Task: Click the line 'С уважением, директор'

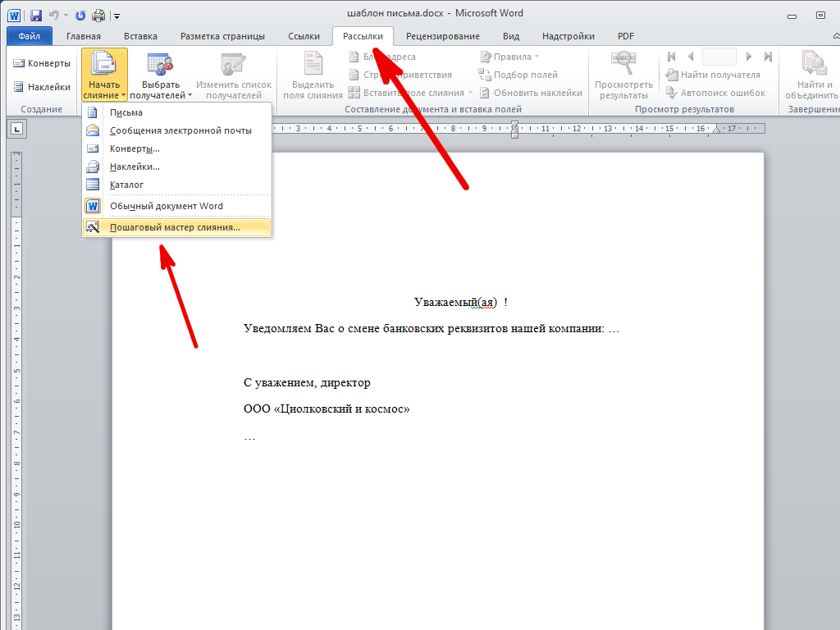Action: coord(307,382)
